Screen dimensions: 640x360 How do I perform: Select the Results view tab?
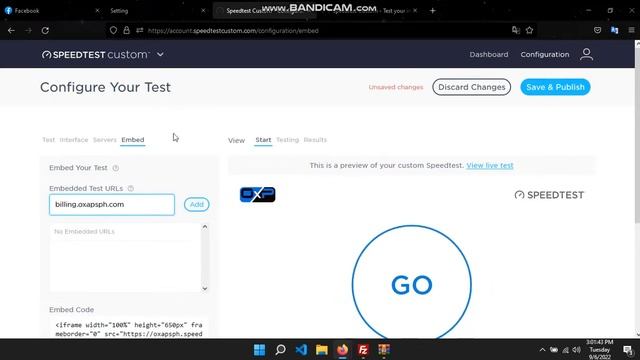[x=315, y=140]
